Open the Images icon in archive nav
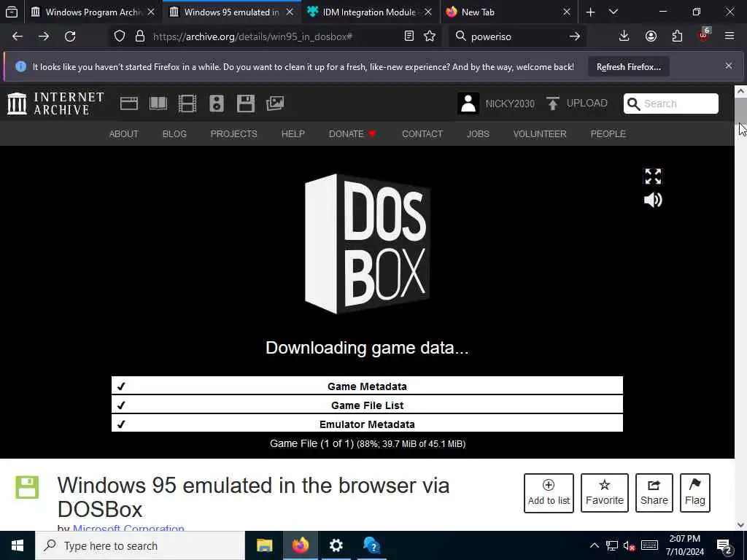This screenshot has height=560, width=747. point(275,104)
